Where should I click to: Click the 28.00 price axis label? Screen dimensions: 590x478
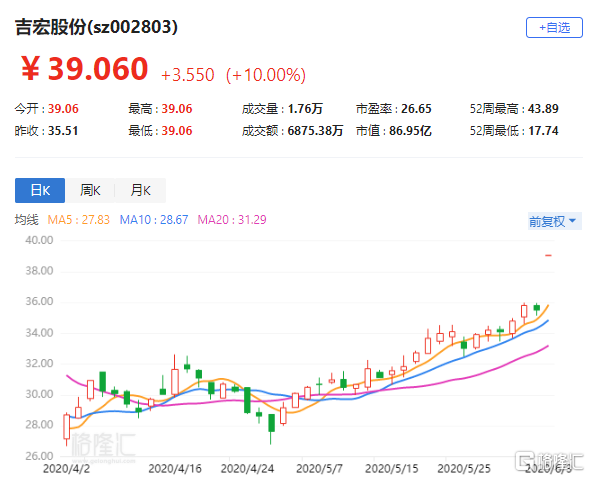click(x=39, y=425)
